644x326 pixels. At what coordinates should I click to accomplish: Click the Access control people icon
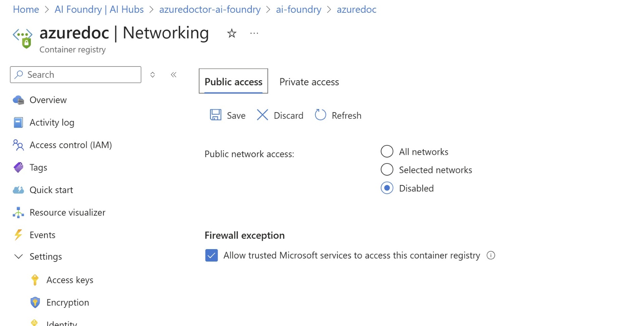[x=18, y=145]
